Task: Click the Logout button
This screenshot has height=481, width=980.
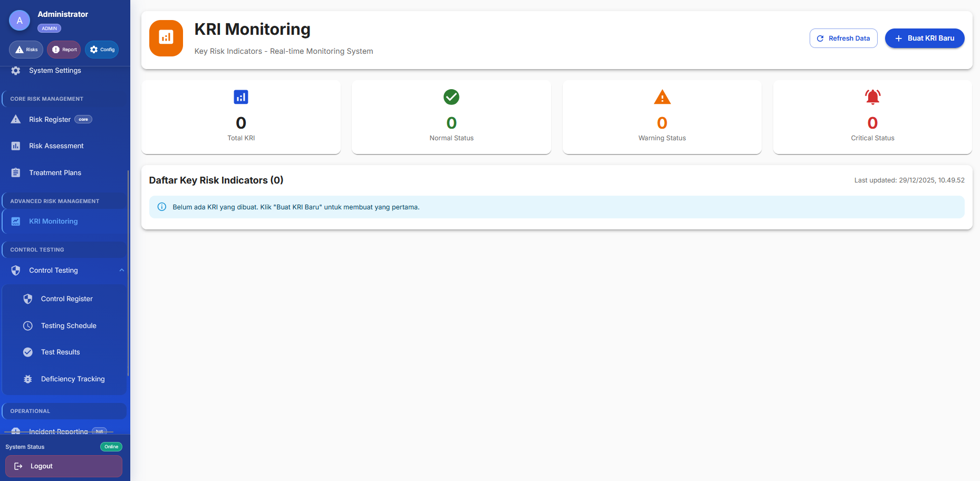Action: 64,466
